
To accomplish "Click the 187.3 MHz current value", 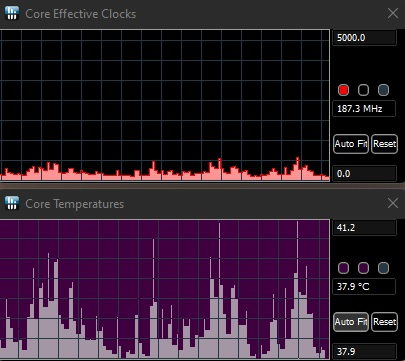I will 364,109.
